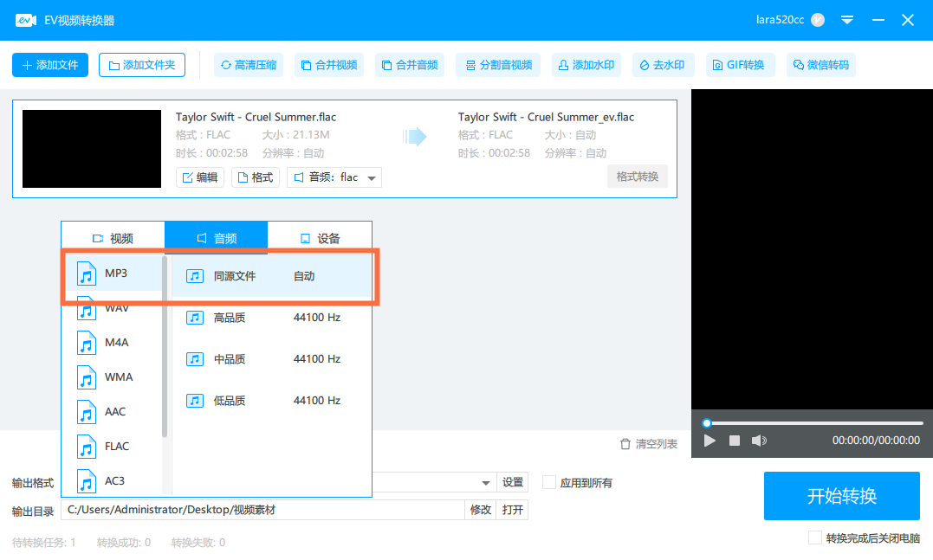Choose the 同源文件 自动 quality option
This screenshot has width=933, height=560.
pyautogui.click(x=271, y=276)
